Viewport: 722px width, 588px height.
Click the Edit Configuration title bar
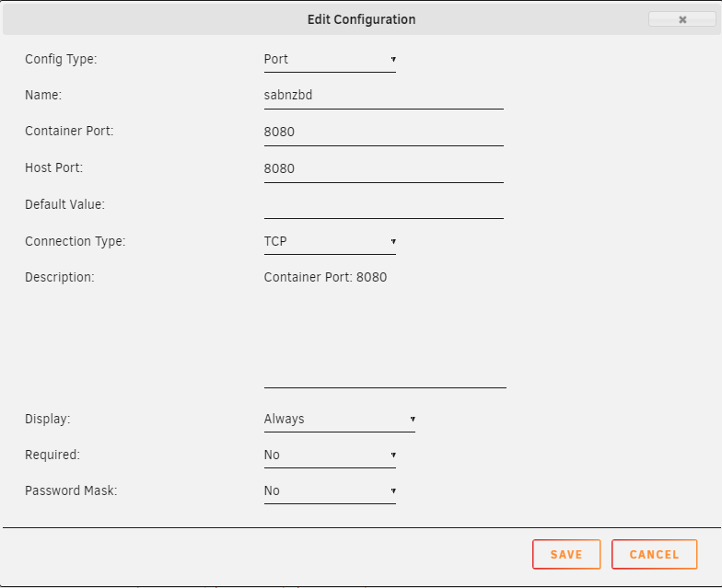pos(361,19)
